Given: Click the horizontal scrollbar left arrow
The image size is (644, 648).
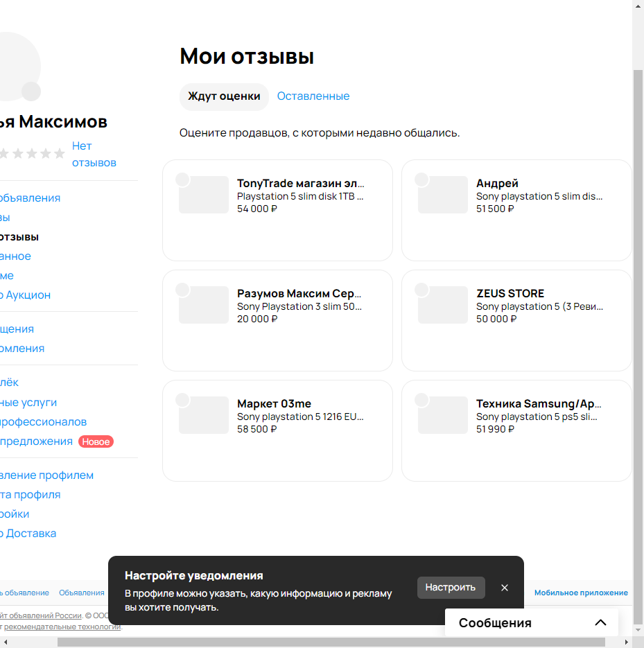Looking at the screenshot, I should (x=6, y=642).
